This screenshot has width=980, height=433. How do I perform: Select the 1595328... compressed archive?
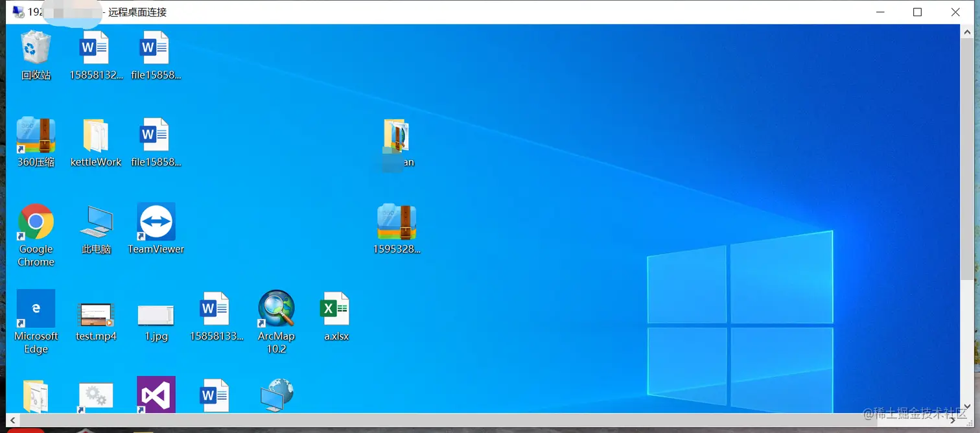point(396,228)
